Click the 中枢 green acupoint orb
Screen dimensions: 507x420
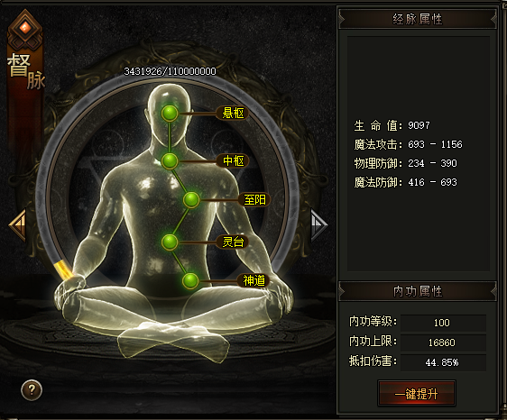(x=170, y=161)
